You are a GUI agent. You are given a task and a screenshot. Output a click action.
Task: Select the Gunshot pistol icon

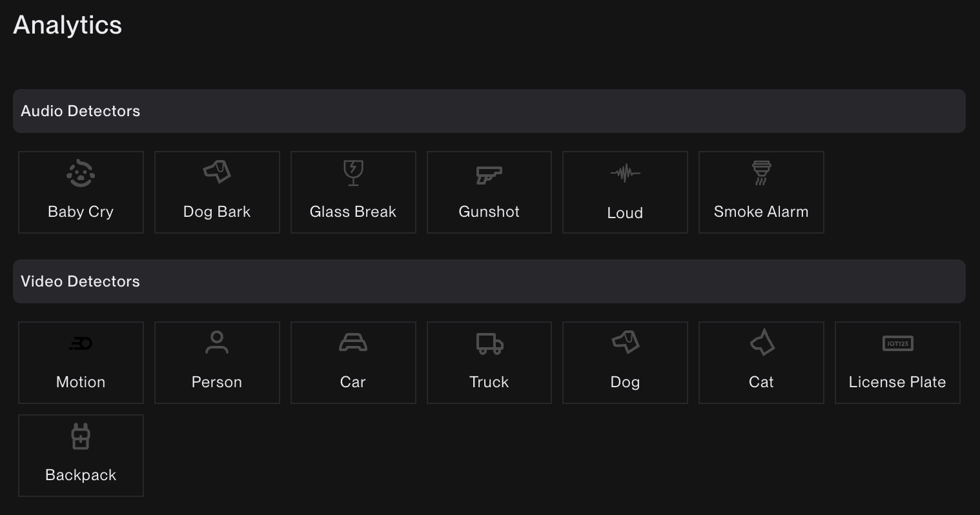(489, 174)
